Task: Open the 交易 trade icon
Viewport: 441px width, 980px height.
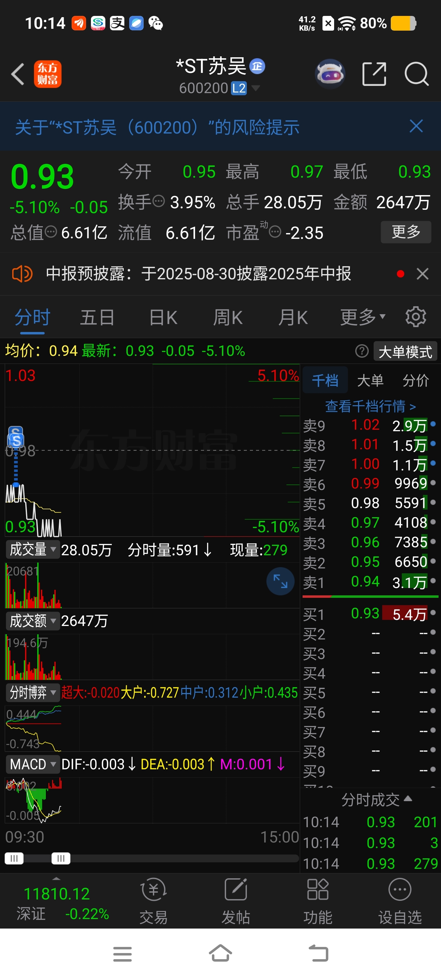Action: [x=154, y=901]
